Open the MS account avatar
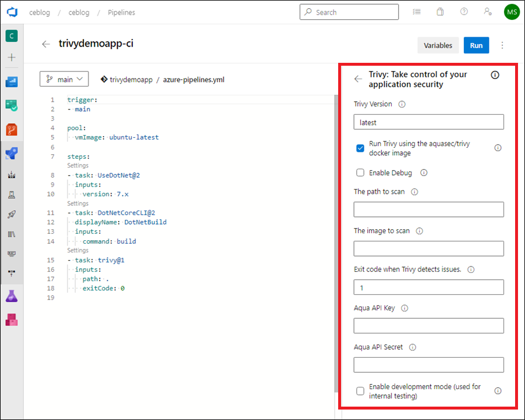The image size is (525, 420). (512, 12)
